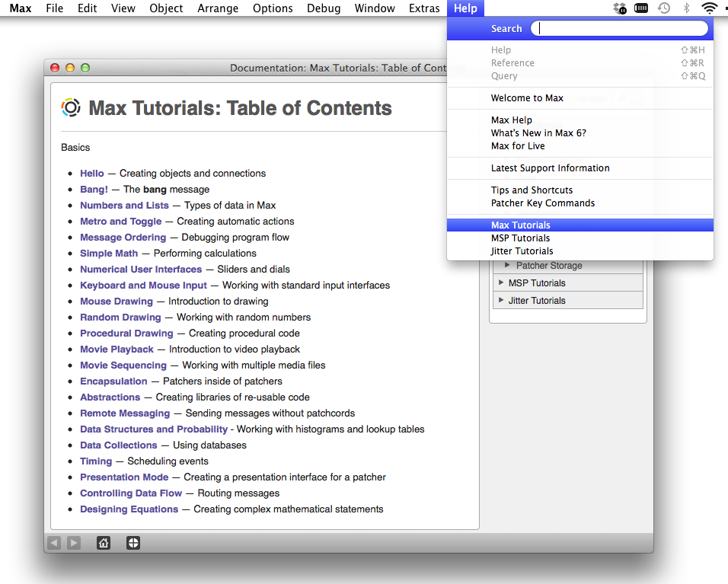Select Tips and Shortcuts entry
The image size is (728, 584).
(x=580, y=190)
